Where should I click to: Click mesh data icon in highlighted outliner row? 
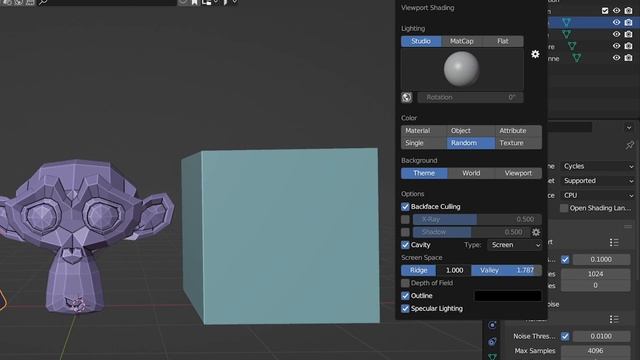pyautogui.click(x=567, y=22)
